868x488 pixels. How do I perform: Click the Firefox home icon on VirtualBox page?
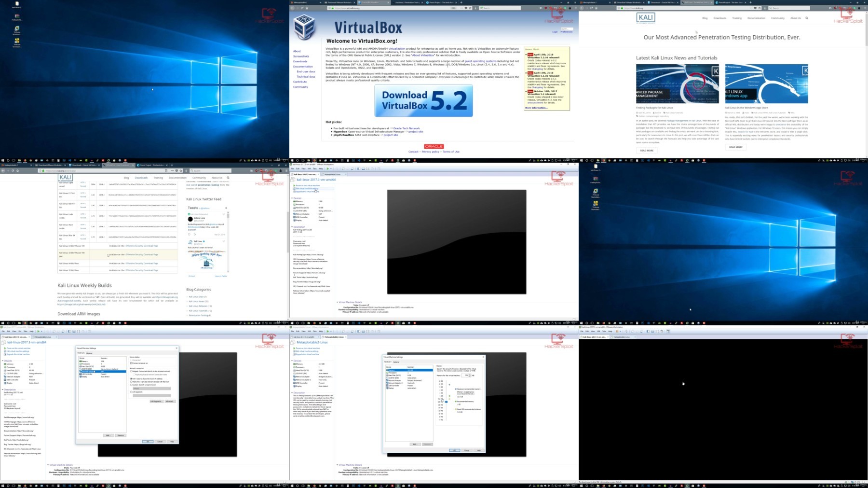[307, 8]
